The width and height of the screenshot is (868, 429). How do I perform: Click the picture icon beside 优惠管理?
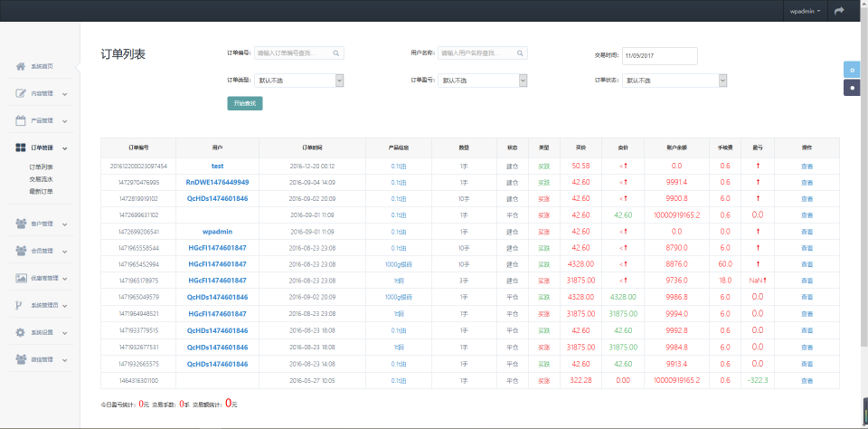(x=21, y=278)
